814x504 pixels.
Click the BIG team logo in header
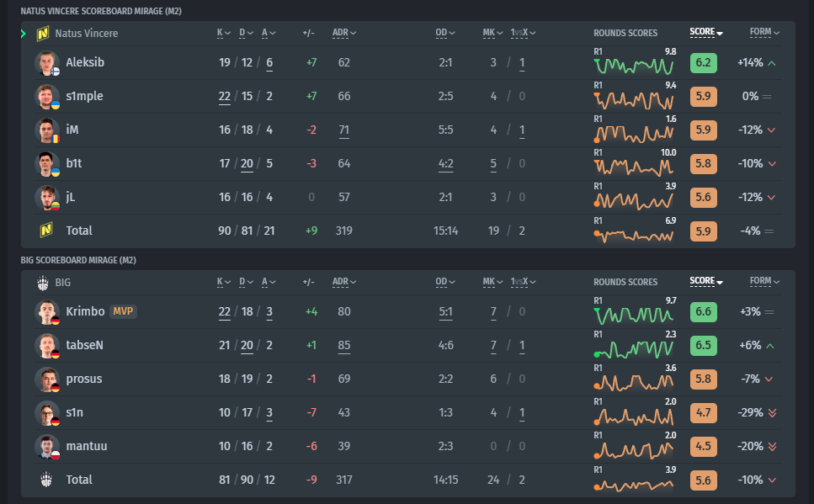[x=43, y=283]
